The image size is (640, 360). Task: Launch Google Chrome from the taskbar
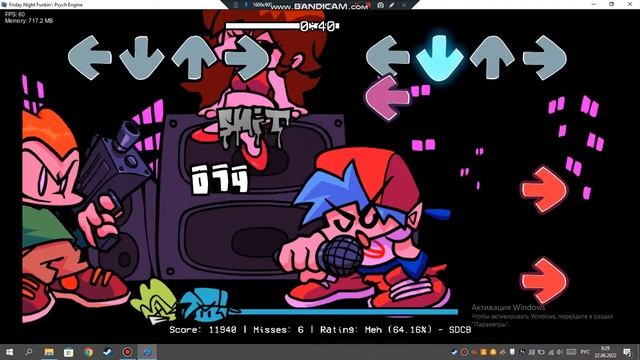pyautogui.click(x=88, y=352)
